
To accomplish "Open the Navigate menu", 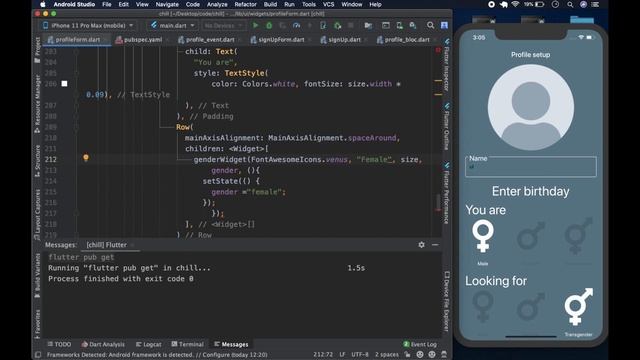I will tap(167, 4).
